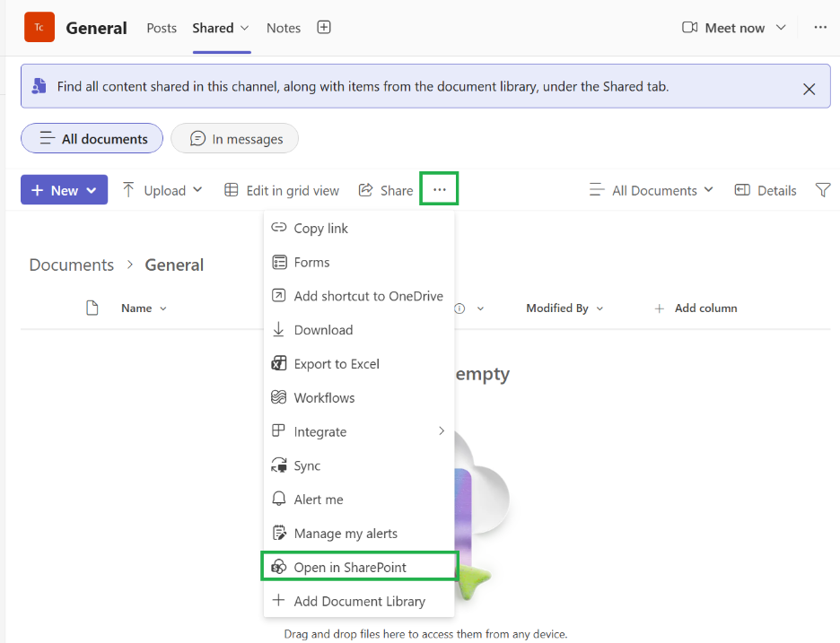Viewport: 840px width, 643px height.
Task: Click Edit in grid view
Action: [282, 190]
